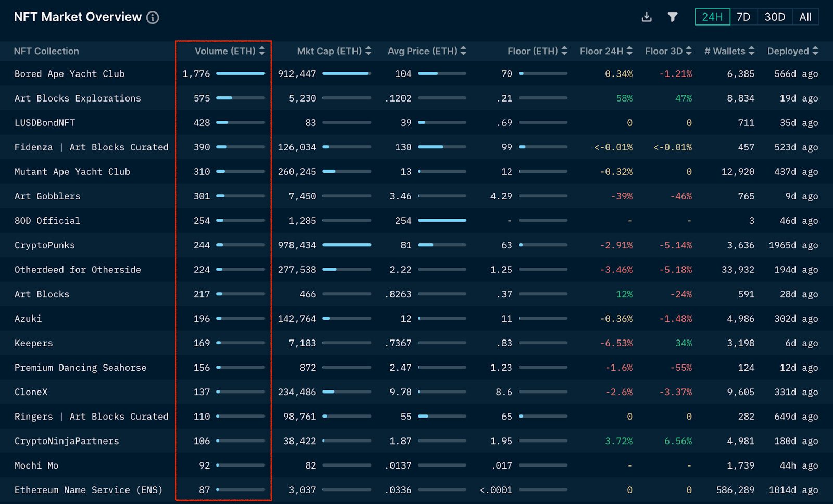The image size is (833, 504).
Task: Open Keepers collection
Action: click(x=34, y=343)
